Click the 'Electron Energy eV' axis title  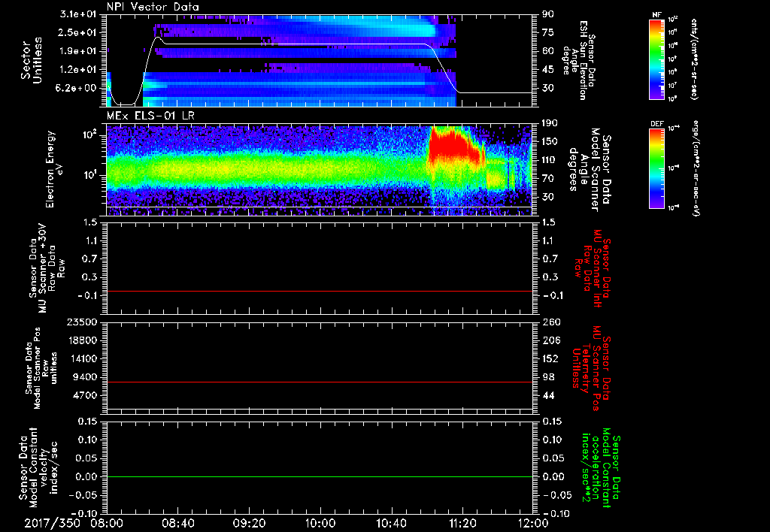coord(54,169)
